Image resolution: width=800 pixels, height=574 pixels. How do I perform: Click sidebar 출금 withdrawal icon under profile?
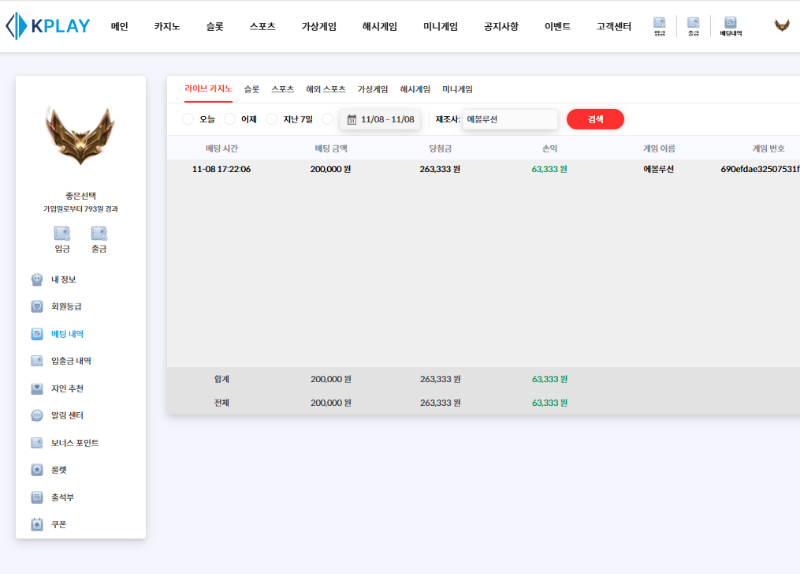99,238
